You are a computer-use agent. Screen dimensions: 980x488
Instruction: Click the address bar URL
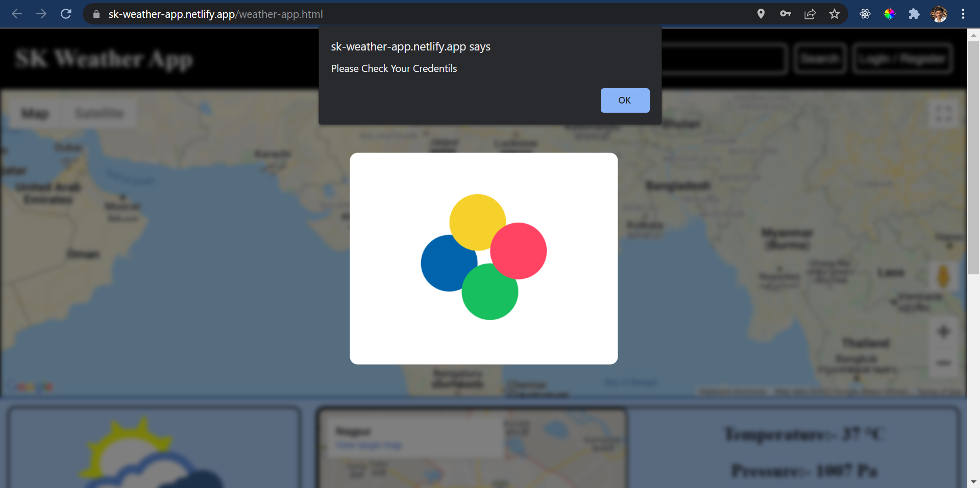[215, 14]
